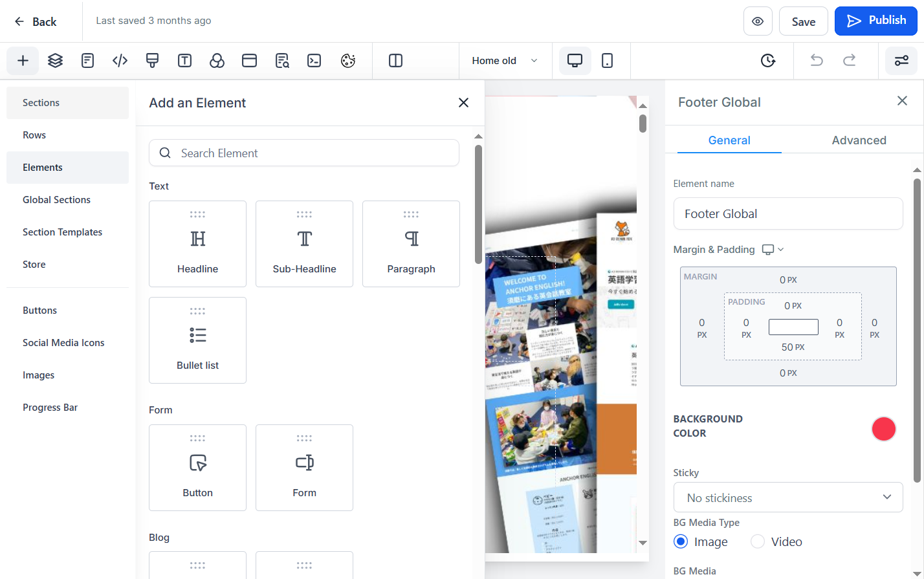Open the popup window icon

coord(250,61)
